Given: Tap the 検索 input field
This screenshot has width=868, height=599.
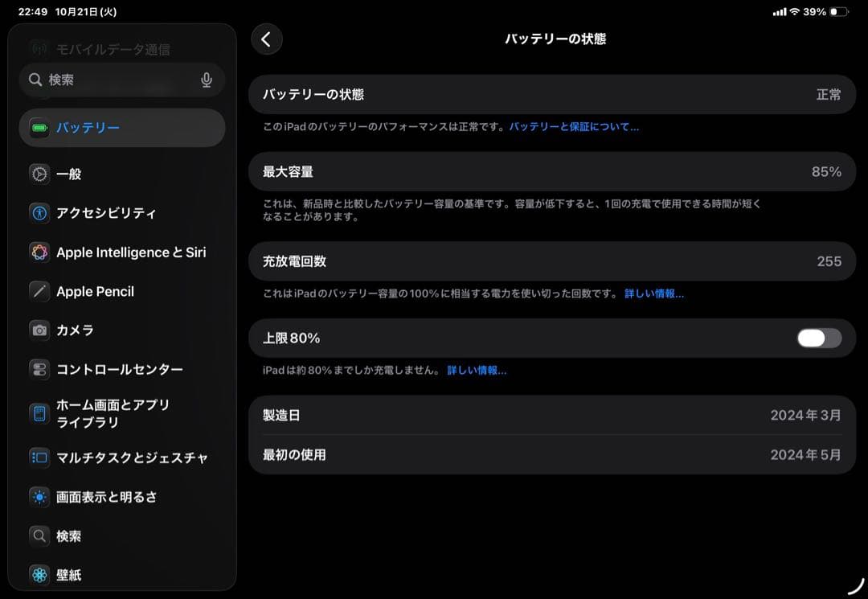Looking at the screenshot, I should pos(113,80).
